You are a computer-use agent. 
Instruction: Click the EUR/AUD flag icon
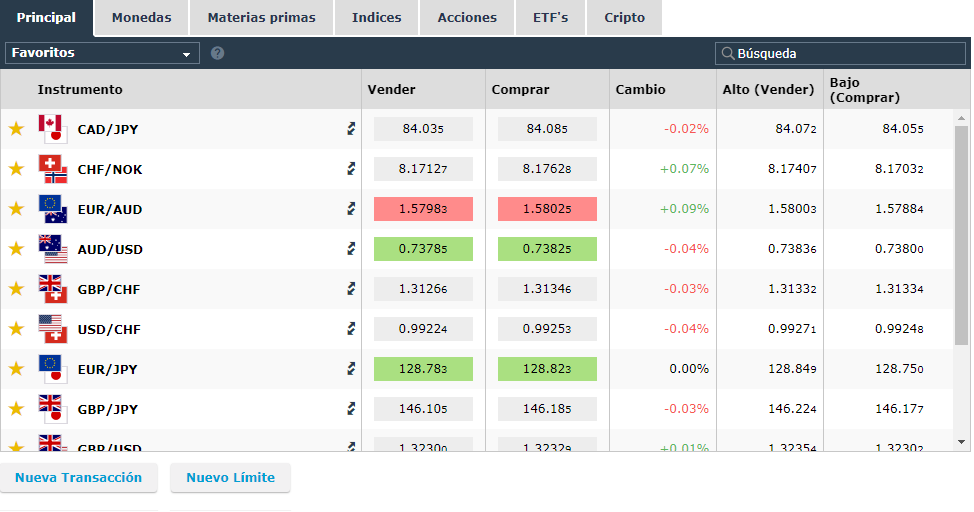tap(52, 209)
